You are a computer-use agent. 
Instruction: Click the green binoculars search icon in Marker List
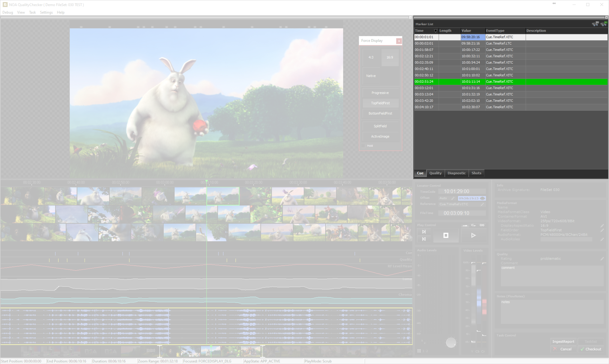(x=603, y=24)
